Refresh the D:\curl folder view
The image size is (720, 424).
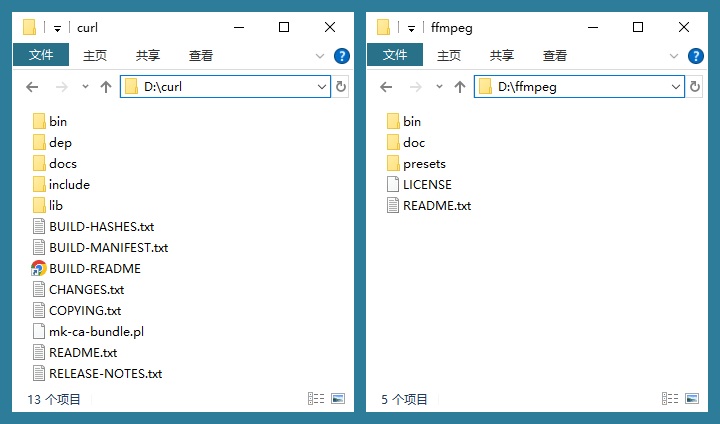coord(341,87)
